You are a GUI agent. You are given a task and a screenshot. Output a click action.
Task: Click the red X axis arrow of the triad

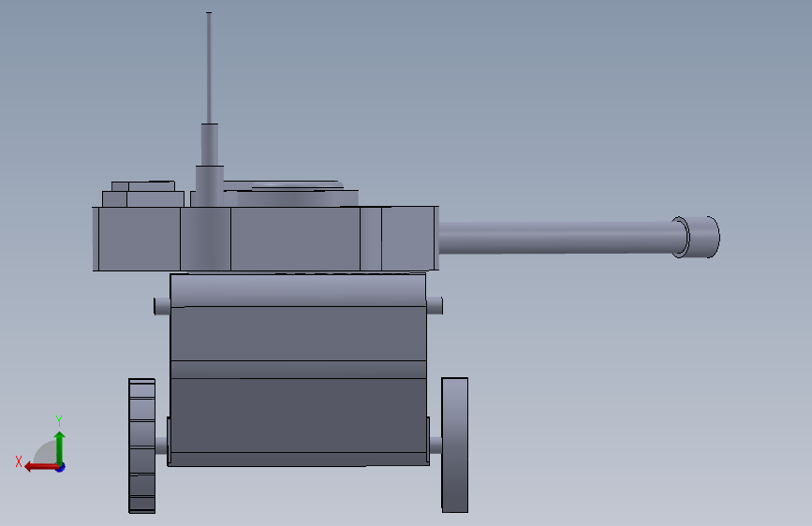40,467
